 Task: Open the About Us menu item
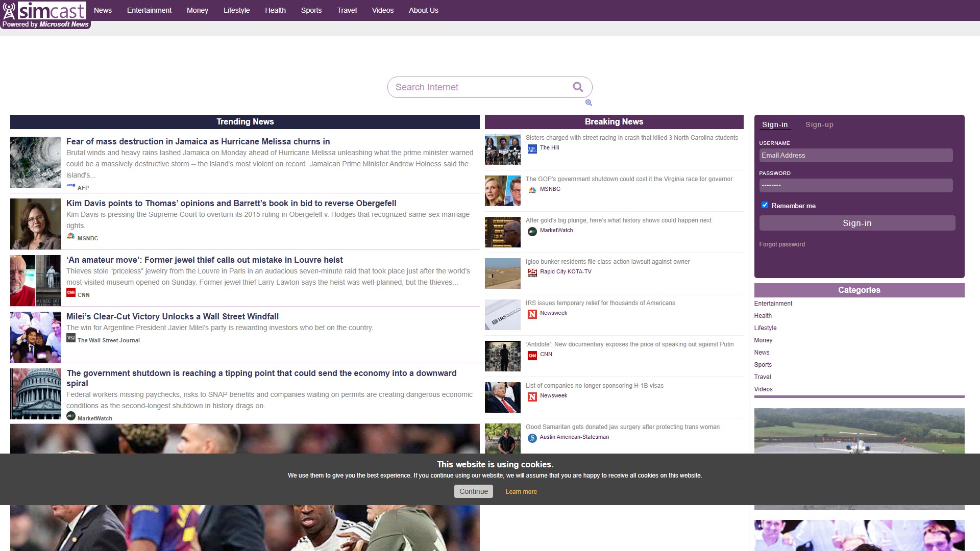click(423, 10)
